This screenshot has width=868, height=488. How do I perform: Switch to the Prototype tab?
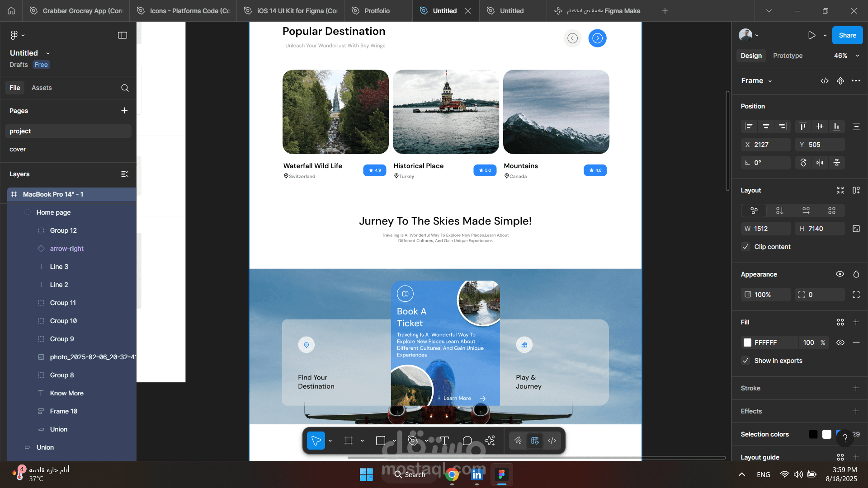tap(788, 56)
